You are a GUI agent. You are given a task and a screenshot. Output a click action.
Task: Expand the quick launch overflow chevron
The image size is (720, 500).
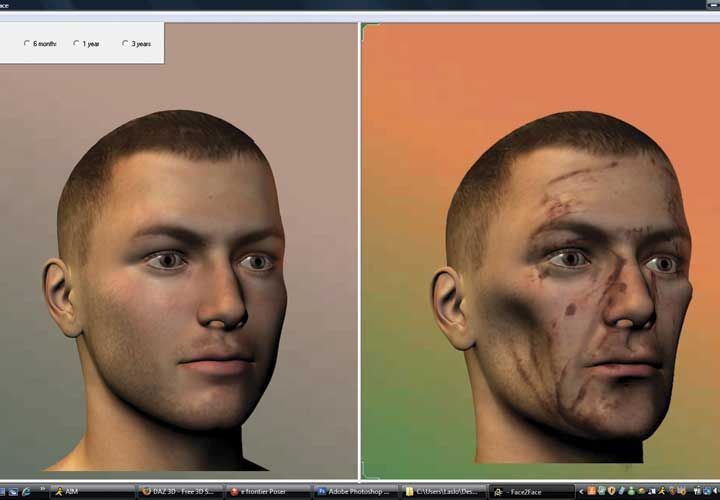point(43,492)
